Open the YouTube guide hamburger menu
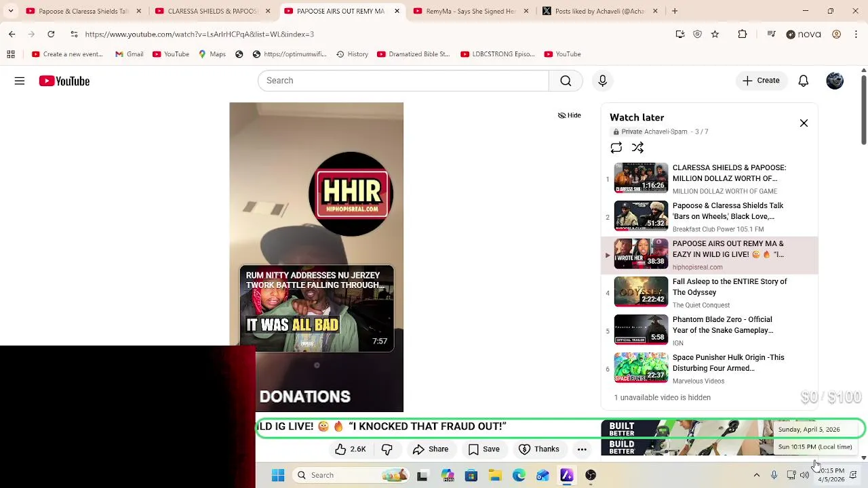The width and height of the screenshot is (868, 488). point(20,81)
